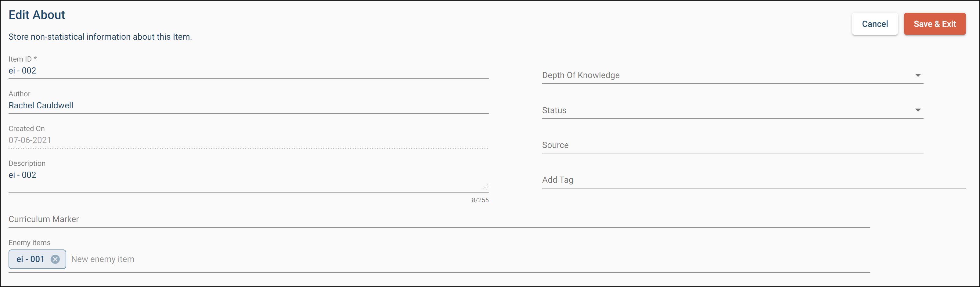Click the Depth Of Knowledge dropdown arrow
The height and width of the screenshot is (287, 980).
click(x=918, y=75)
